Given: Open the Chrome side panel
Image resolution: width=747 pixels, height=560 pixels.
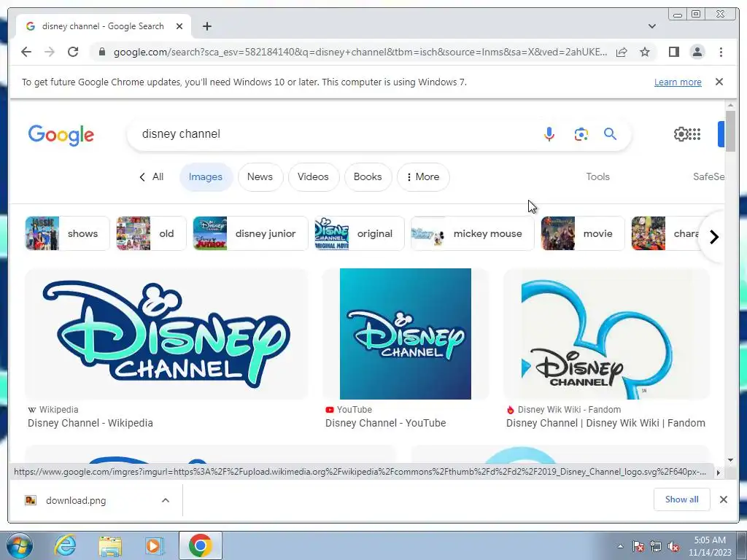Looking at the screenshot, I should (x=673, y=52).
